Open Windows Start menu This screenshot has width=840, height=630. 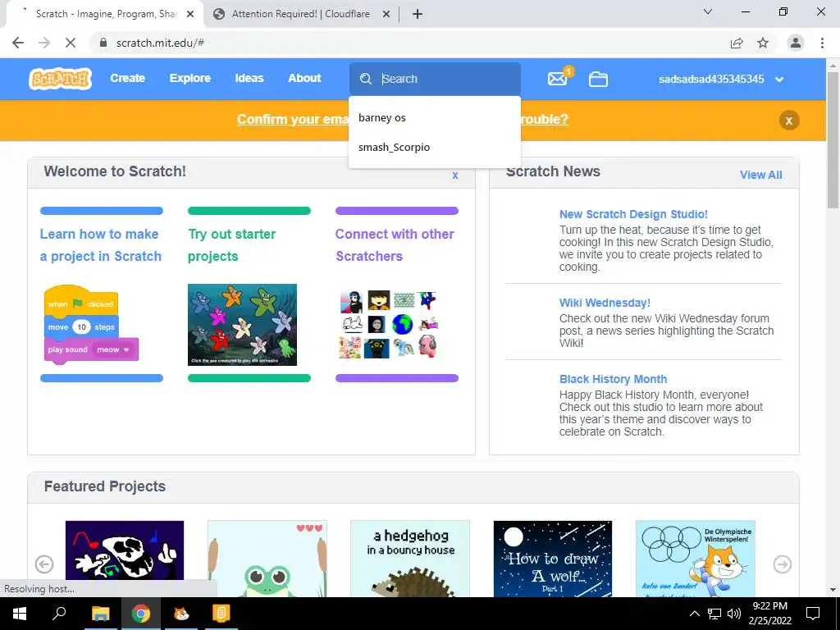20,614
